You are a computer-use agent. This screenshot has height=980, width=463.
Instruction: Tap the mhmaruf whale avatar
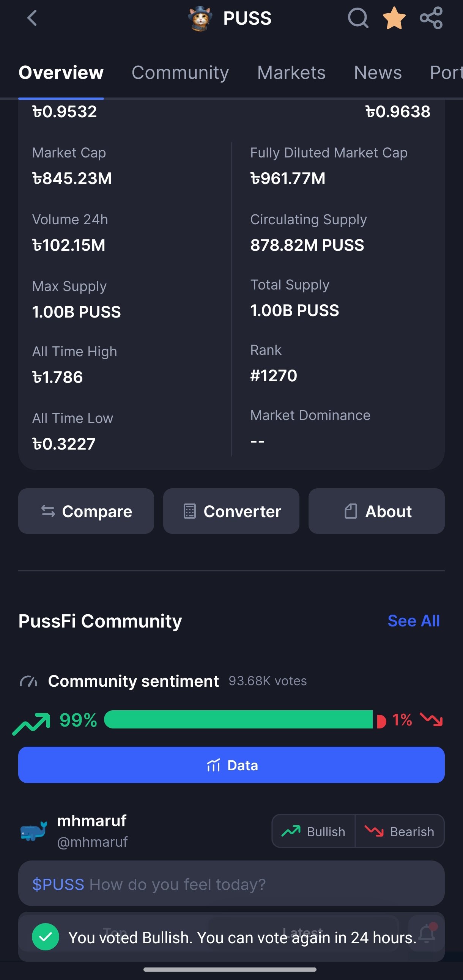click(x=33, y=831)
